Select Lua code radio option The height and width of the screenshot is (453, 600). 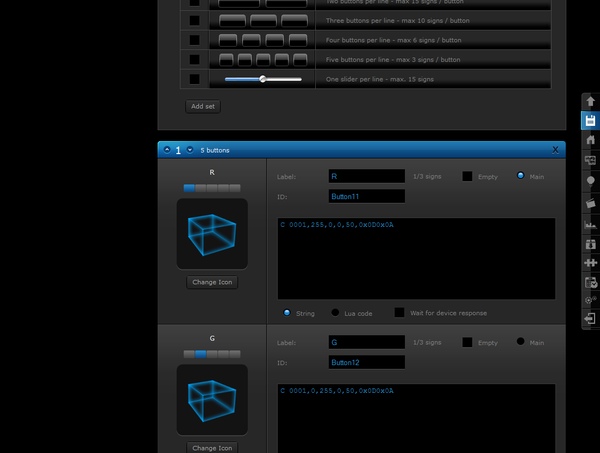click(x=335, y=313)
